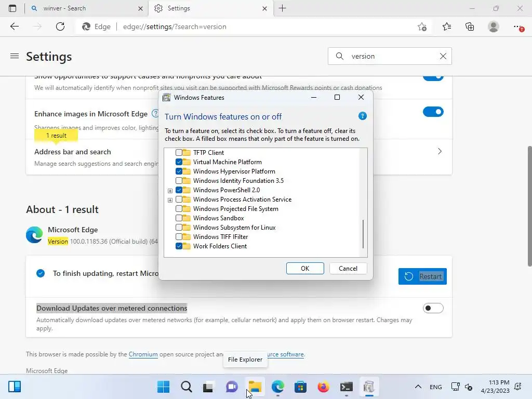Switch to winver - Search tab
The width and height of the screenshot is (532, 399).
86,8
